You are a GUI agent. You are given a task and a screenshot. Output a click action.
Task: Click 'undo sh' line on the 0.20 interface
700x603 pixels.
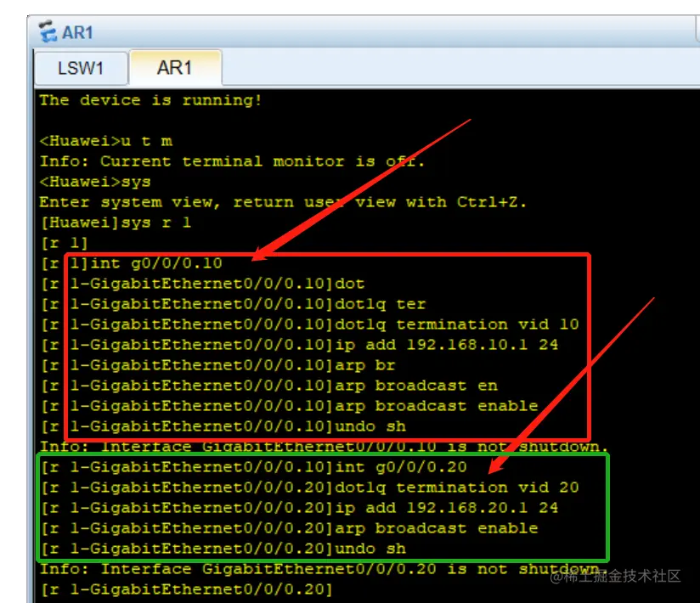tap(223, 549)
